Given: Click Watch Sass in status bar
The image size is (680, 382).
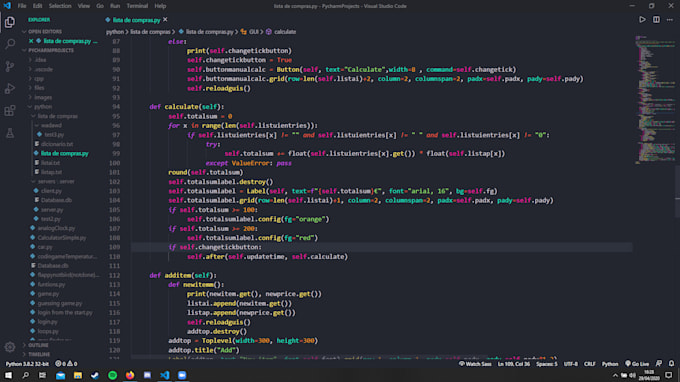Looking at the screenshot, I should pyautogui.click(x=475, y=364).
